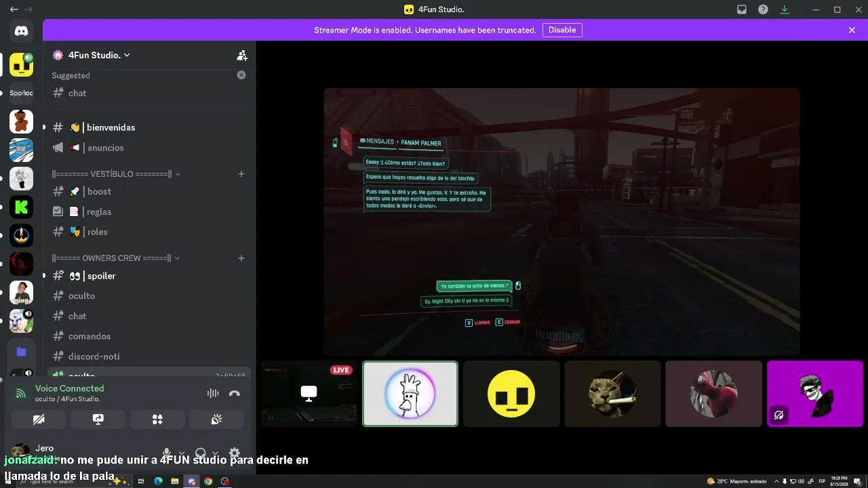Open the spoiler channel
The image size is (868, 488).
point(149,276)
